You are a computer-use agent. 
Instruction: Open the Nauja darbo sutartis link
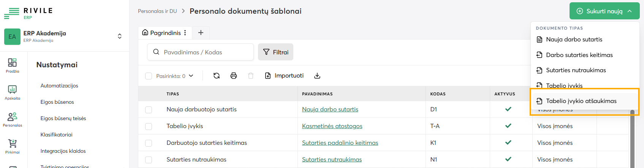pyautogui.click(x=330, y=109)
